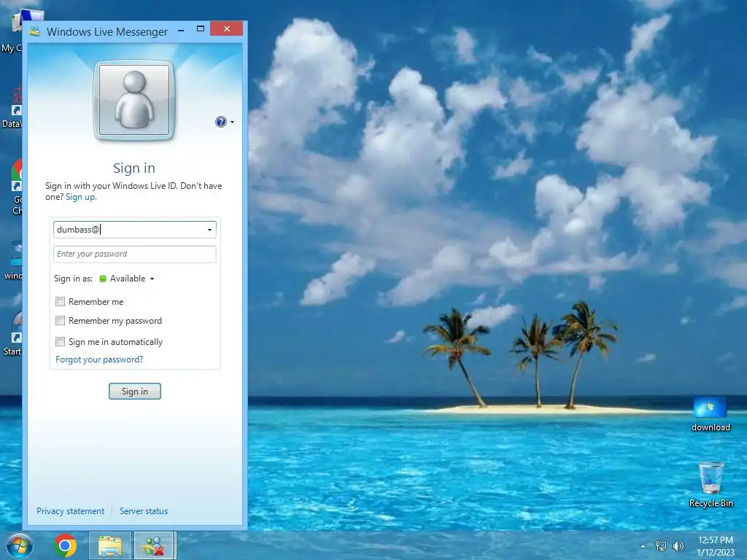This screenshot has height=560, width=747.
Task: Open the help icon dropdown arrow
Action: (x=233, y=122)
